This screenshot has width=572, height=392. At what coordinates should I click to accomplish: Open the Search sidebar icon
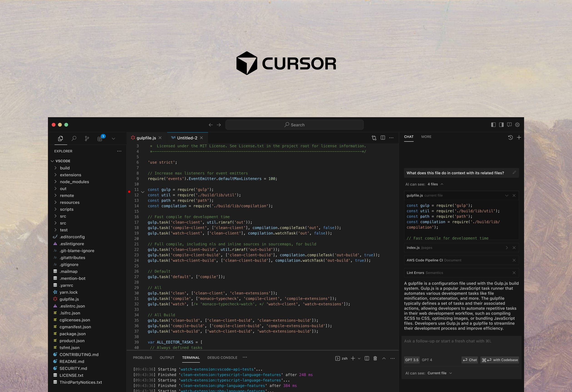[x=74, y=139]
